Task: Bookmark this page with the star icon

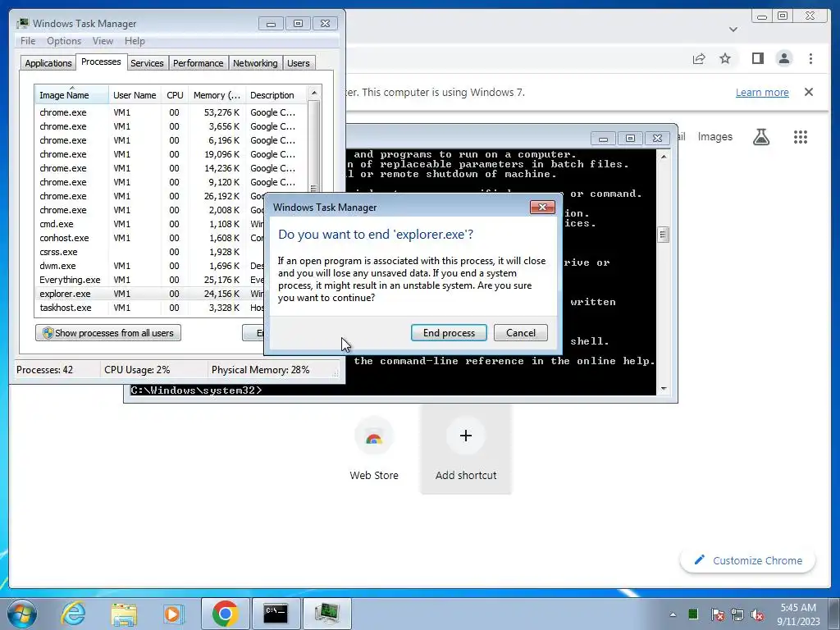Action: [x=725, y=58]
